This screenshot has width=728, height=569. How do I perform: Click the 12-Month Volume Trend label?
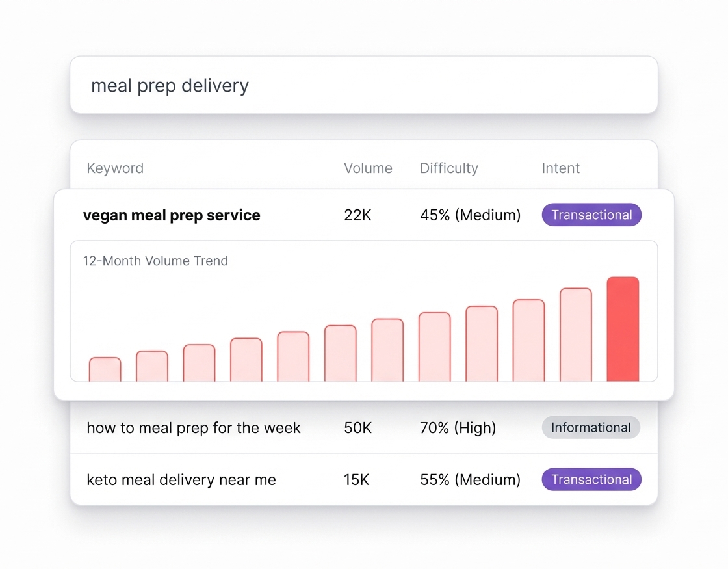pos(155,261)
